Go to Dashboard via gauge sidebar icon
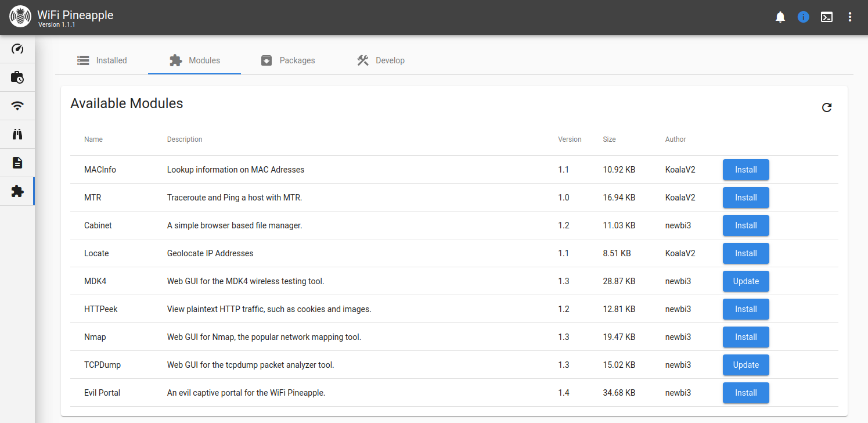This screenshot has height=423, width=868. (x=17, y=49)
